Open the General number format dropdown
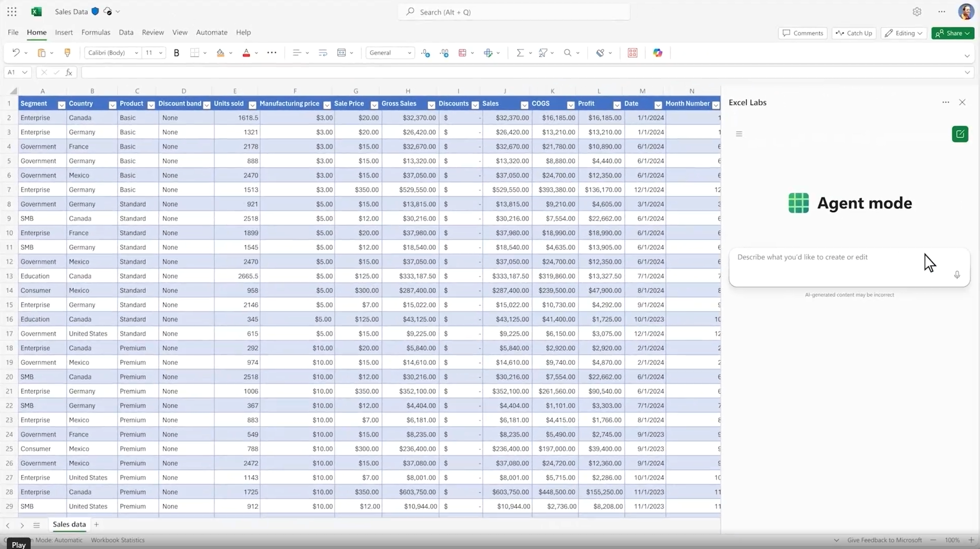Viewport: 980px width, 549px height. pos(409,53)
